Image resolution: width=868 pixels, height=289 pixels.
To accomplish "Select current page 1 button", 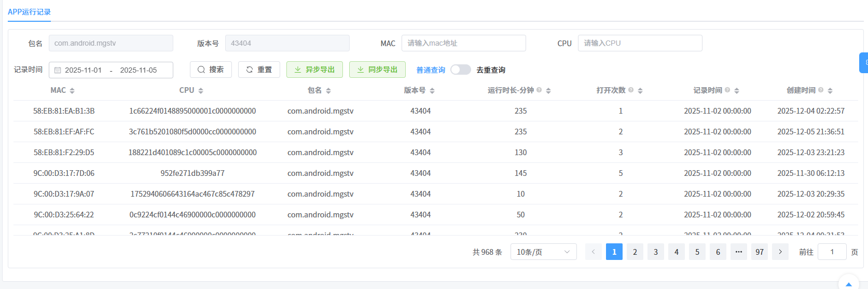I will click(x=614, y=252).
